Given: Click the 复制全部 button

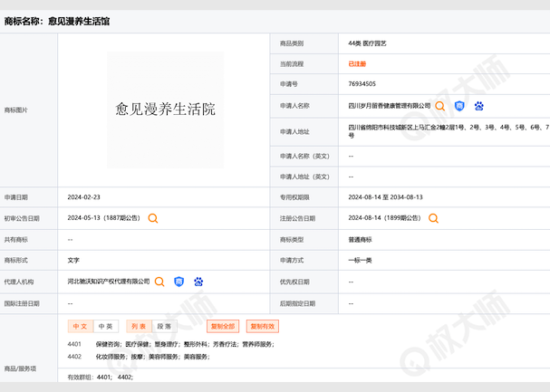Looking at the screenshot, I should pos(223,326).
